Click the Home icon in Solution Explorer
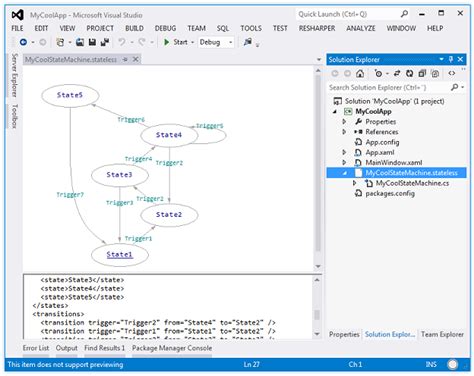Screen dimensions: 474x376 click(x=360, y=73)
